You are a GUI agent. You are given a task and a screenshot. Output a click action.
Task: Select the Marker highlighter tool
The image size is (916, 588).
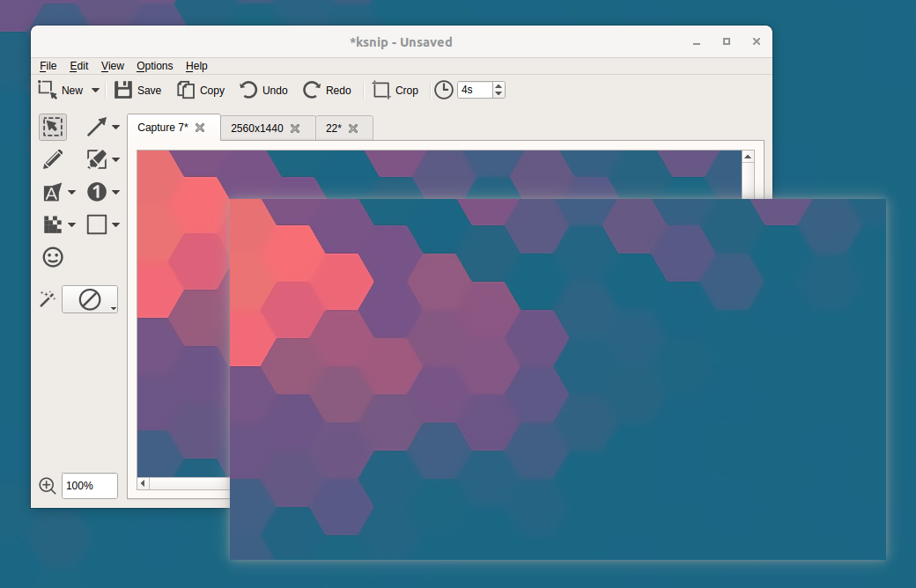tap(97, 159)
